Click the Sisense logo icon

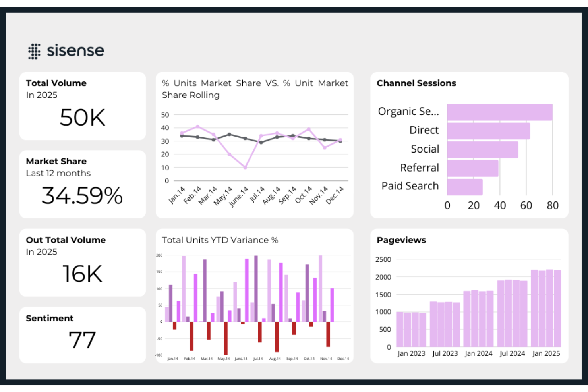[x=34, y=51]
